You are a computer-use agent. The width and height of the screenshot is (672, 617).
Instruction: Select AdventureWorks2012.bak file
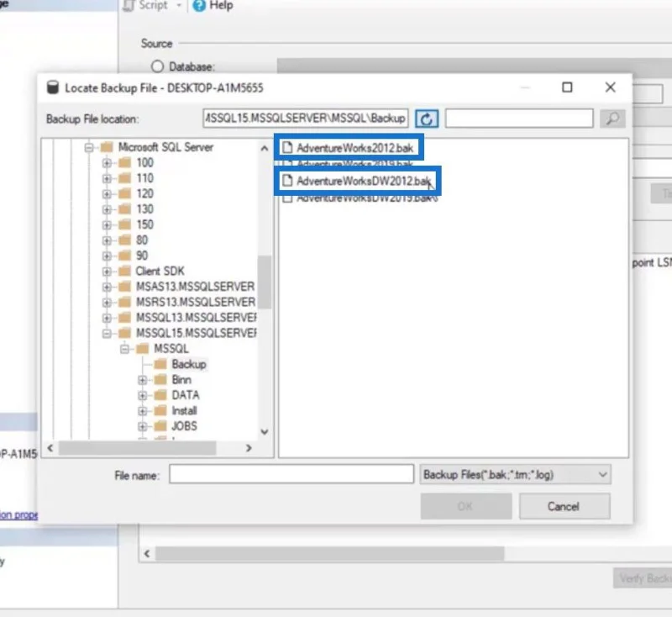pyautogui.click(x=348, y=148)
